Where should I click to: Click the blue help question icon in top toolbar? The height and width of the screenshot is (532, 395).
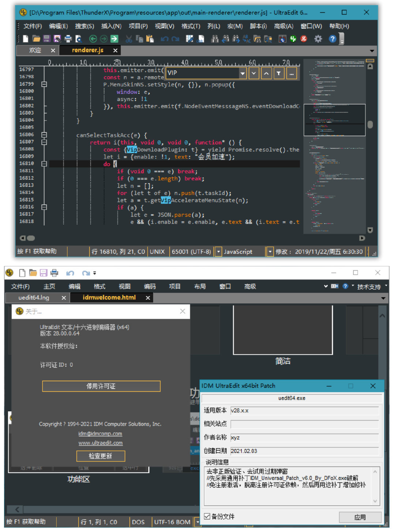pos(332,39)
